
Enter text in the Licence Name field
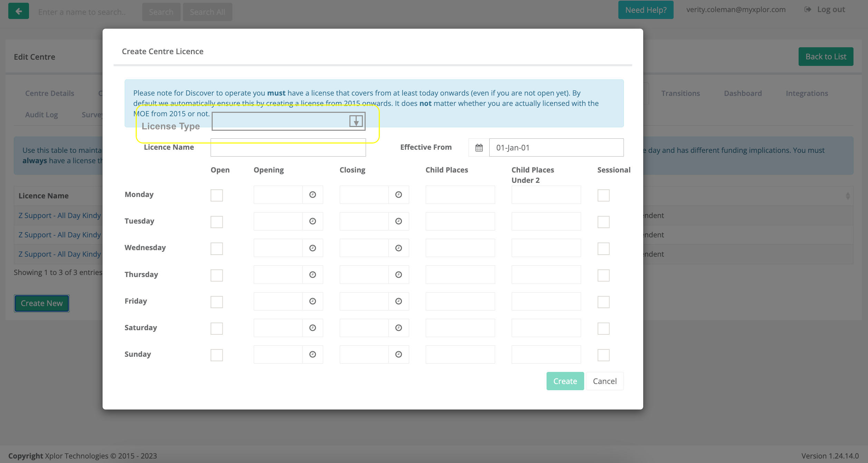(288, 147)
